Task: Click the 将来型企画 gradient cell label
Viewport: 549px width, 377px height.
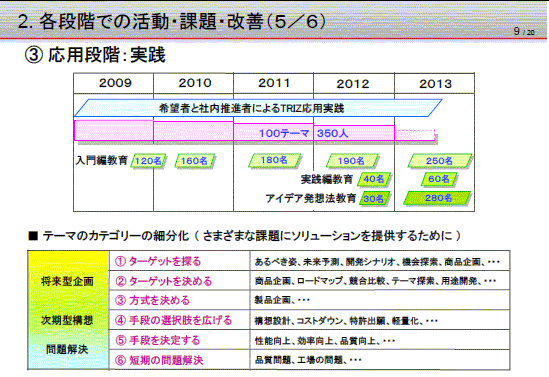Action: point(67,281)
